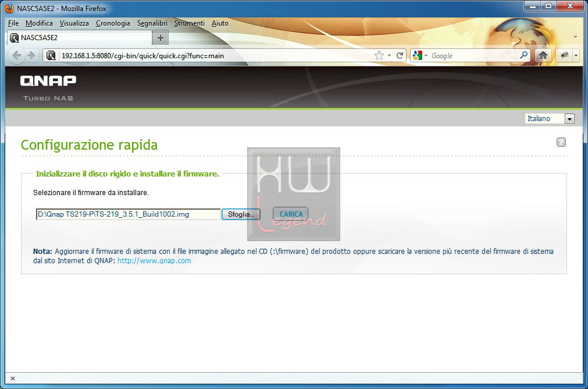588x389 pixels.
Task: Open the bookmark star dropdown arrow
Action: 389,55
